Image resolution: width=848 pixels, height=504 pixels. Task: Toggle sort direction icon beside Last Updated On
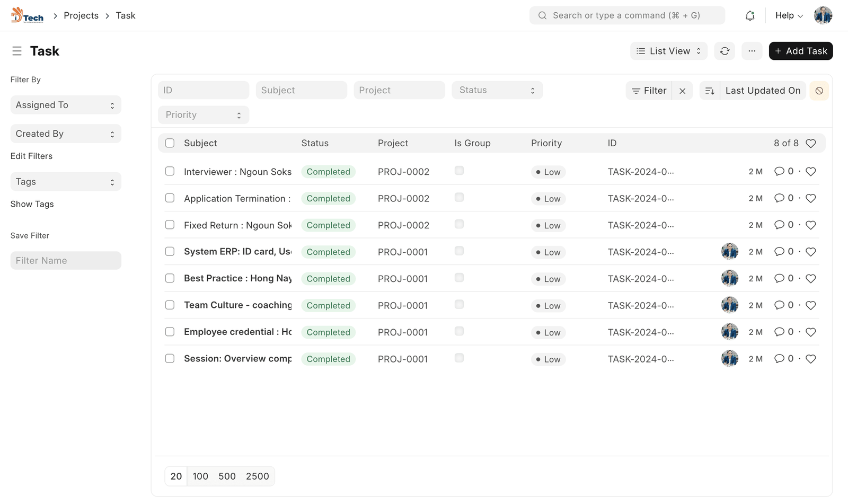710,91
